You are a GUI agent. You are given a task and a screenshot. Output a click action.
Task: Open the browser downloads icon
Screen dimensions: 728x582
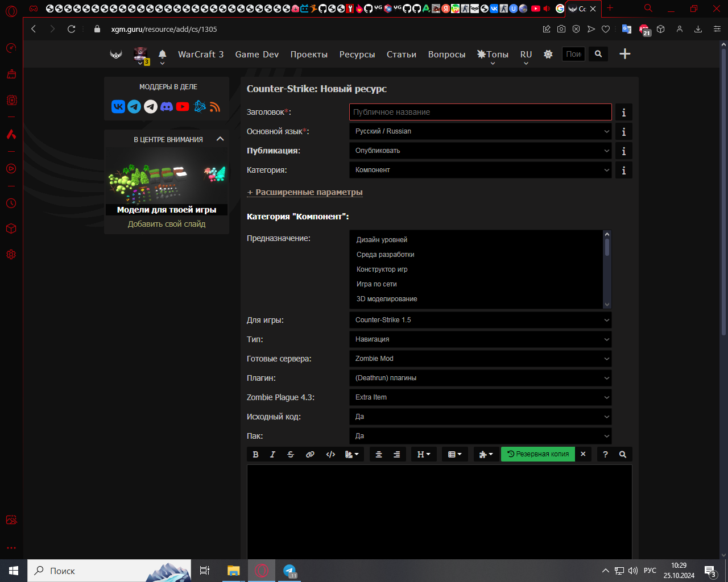698,29
